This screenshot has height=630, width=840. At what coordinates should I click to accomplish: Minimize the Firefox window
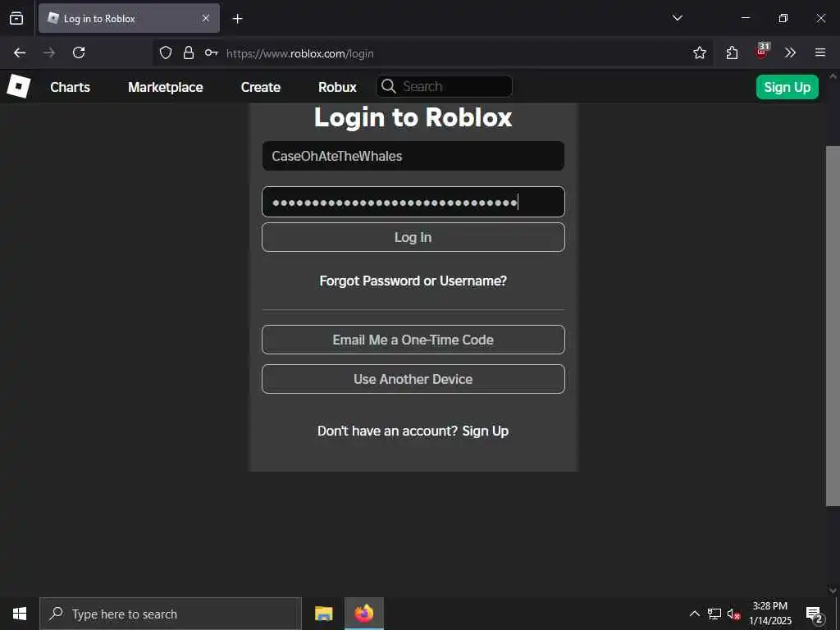745,18
